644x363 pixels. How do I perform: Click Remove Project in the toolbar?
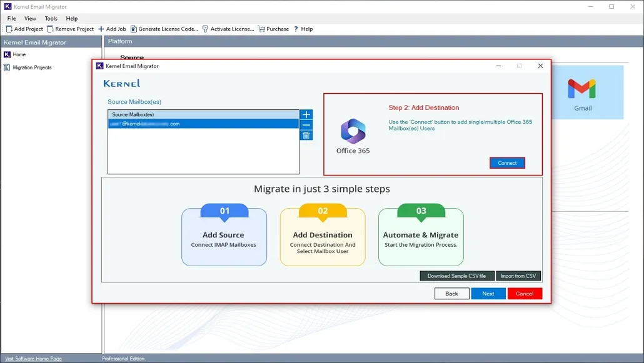[x=71, y=29]
